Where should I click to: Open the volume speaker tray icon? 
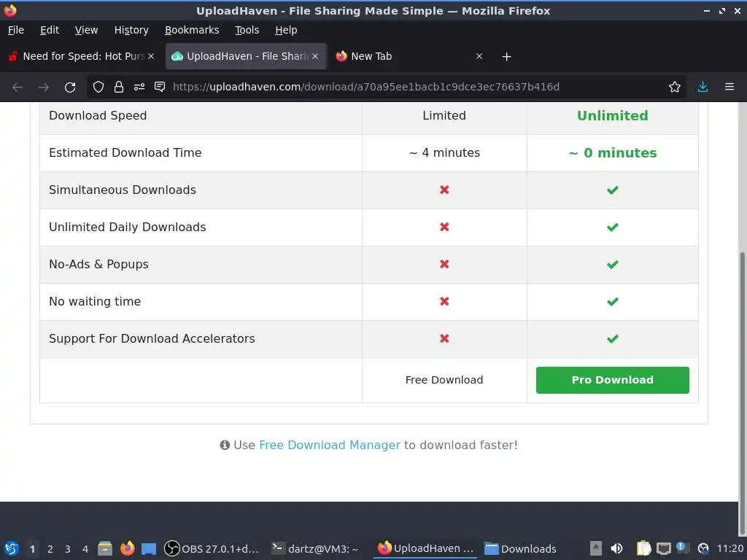coord(616,548)
